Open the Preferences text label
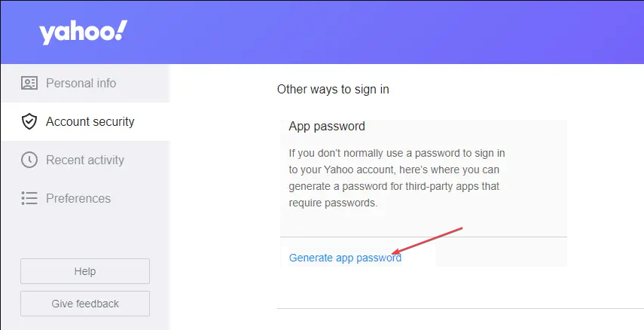The image size is (644, 330). click(x=78, y=198)
